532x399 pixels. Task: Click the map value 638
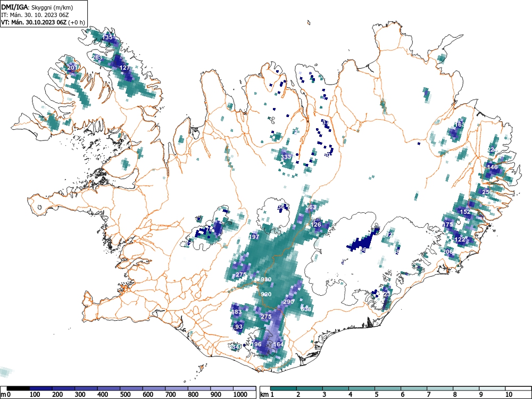[306, 309]
